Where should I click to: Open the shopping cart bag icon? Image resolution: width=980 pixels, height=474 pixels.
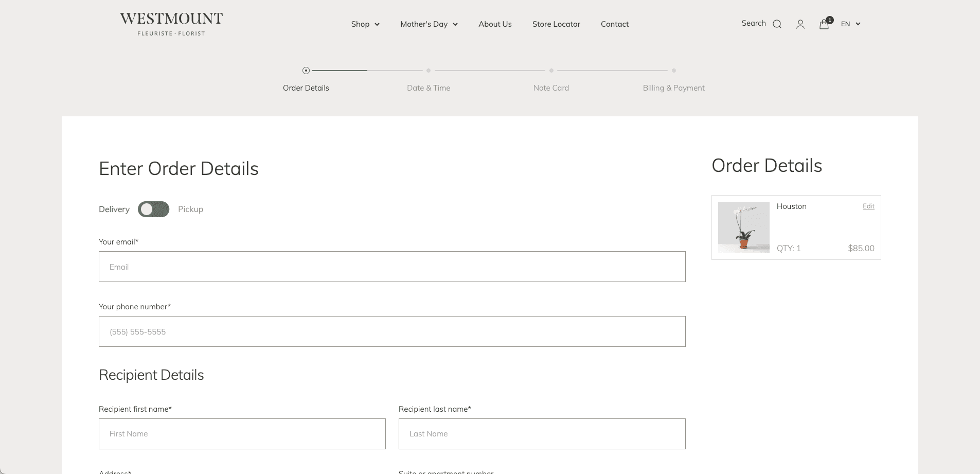[x=824, y=24]
